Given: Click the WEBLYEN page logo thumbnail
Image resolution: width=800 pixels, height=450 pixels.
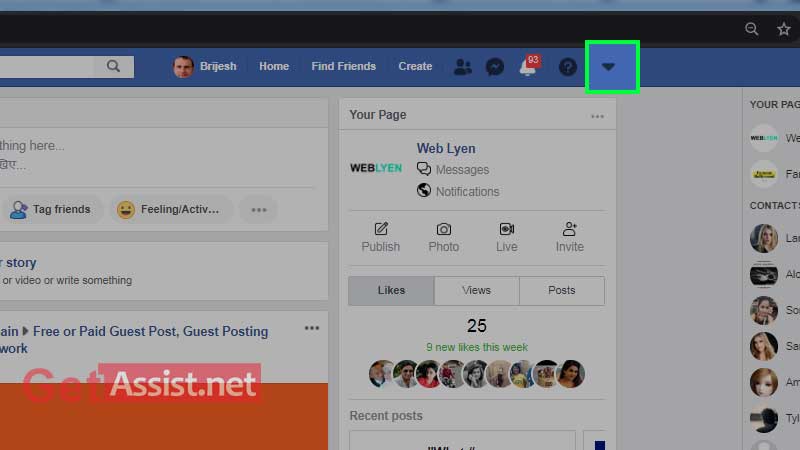Looking at the screenshot, I should click(376, 168).
